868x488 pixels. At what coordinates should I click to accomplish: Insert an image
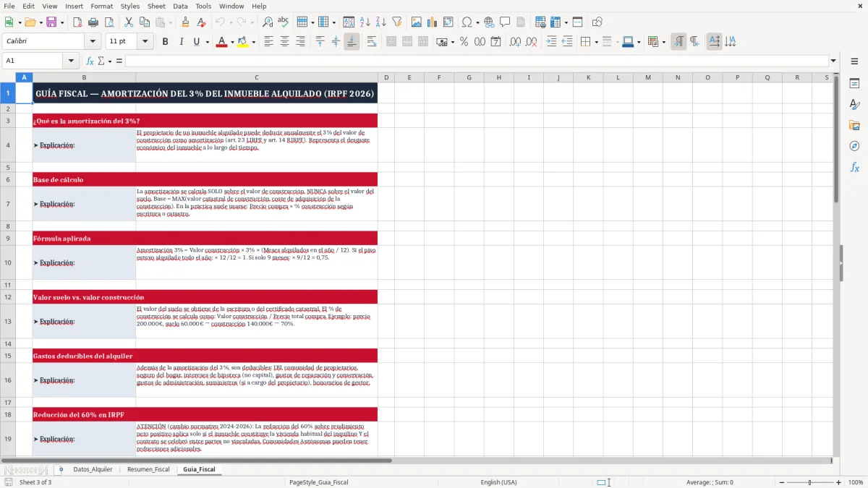[x=417, y=22]
